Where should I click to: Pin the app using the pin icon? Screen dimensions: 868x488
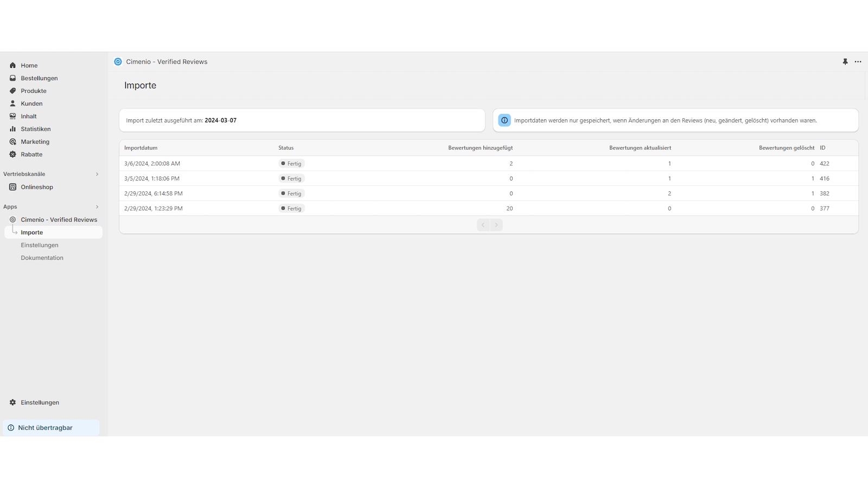tap(845, 62)
